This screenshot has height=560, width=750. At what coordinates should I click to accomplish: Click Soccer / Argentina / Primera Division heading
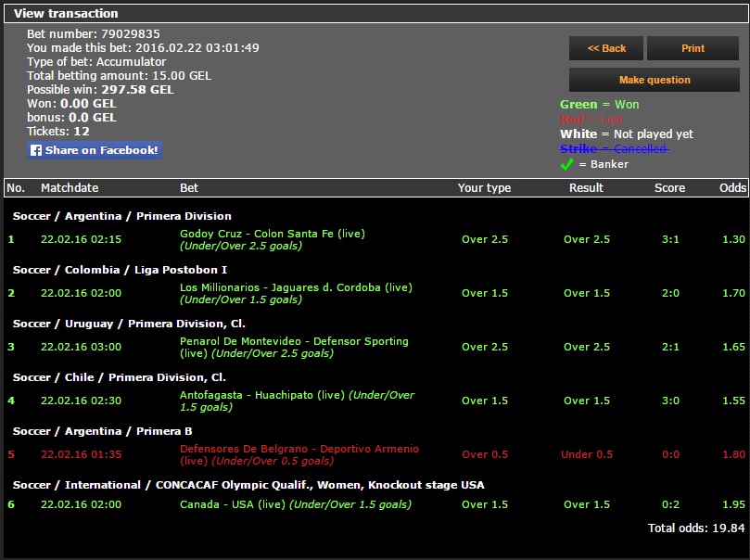coord(122,216)
